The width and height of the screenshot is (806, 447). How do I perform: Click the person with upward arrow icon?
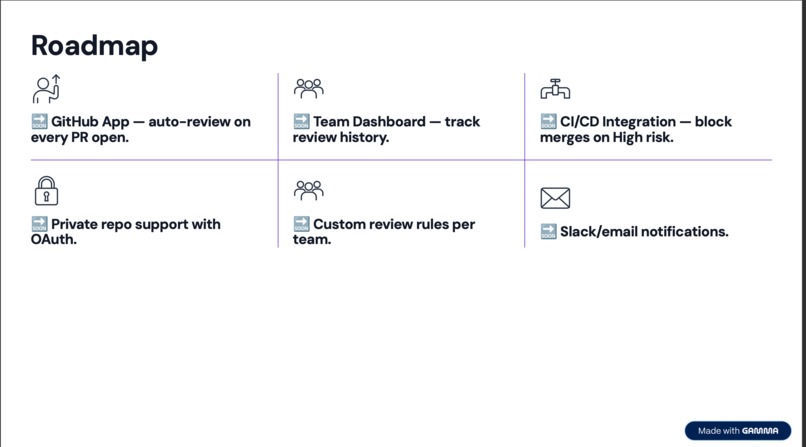(46, 89)
